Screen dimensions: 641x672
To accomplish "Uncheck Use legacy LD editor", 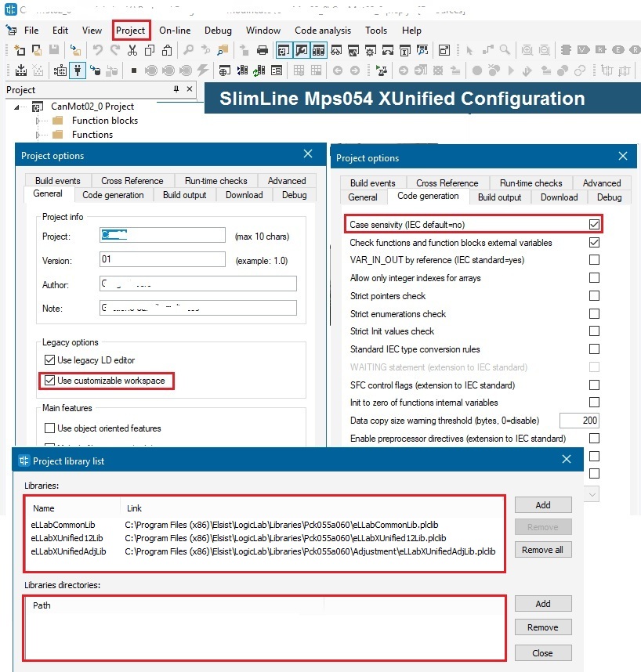I will pos(49,360).
